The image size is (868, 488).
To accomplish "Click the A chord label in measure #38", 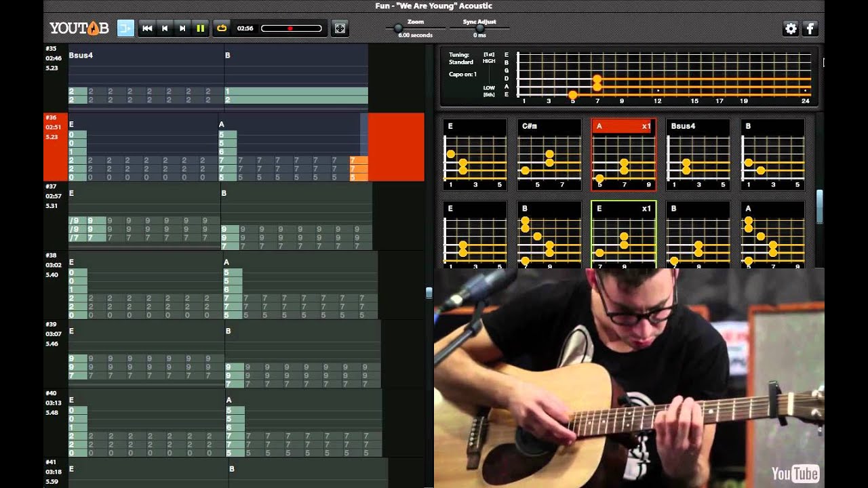I will tap(226, 262).
